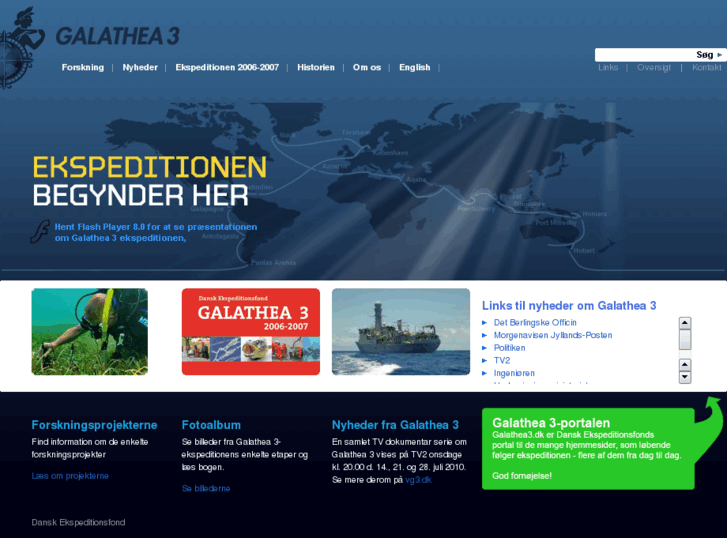Open the Morgenavisen Jyllands-Posten link
Screen dimensions: 727x545
click(x=553, y=335)
